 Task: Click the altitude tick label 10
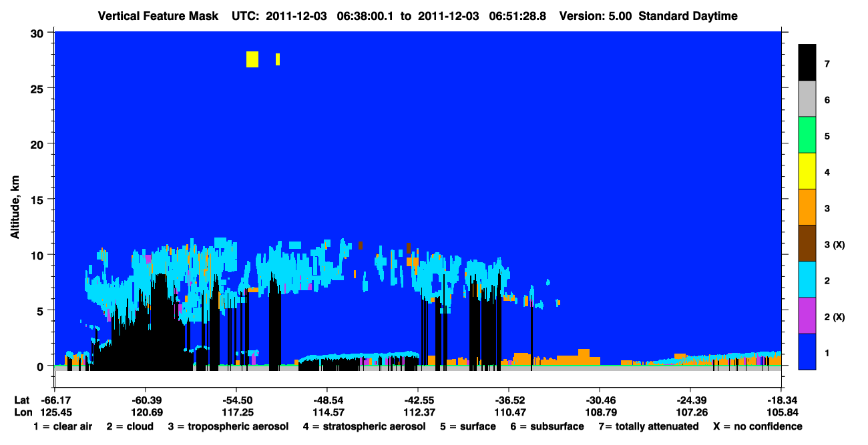[38, 255]
